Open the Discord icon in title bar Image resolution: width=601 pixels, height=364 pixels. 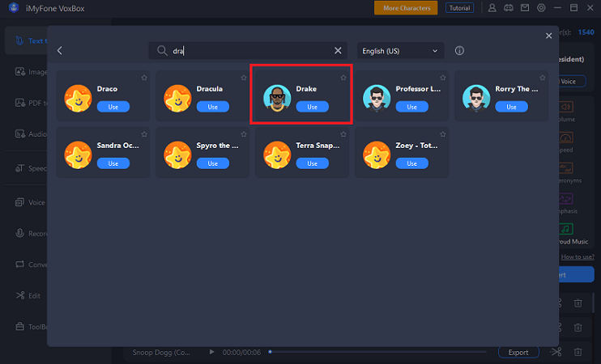point(508,8)
